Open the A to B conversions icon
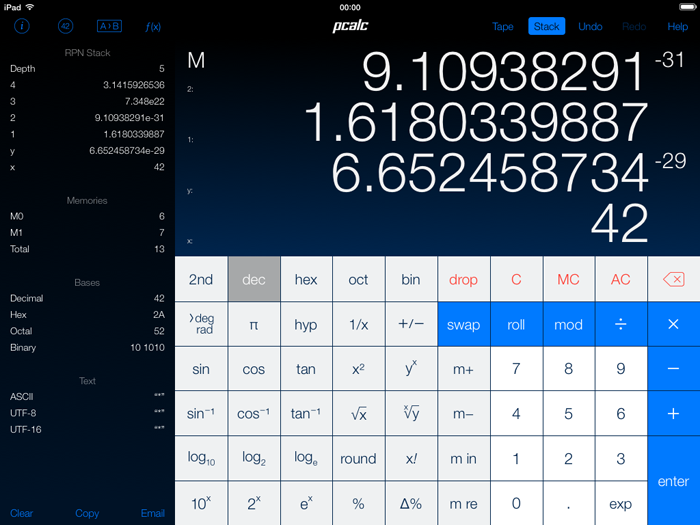Viewport: 700px width, 525px height. click(108, 26)
